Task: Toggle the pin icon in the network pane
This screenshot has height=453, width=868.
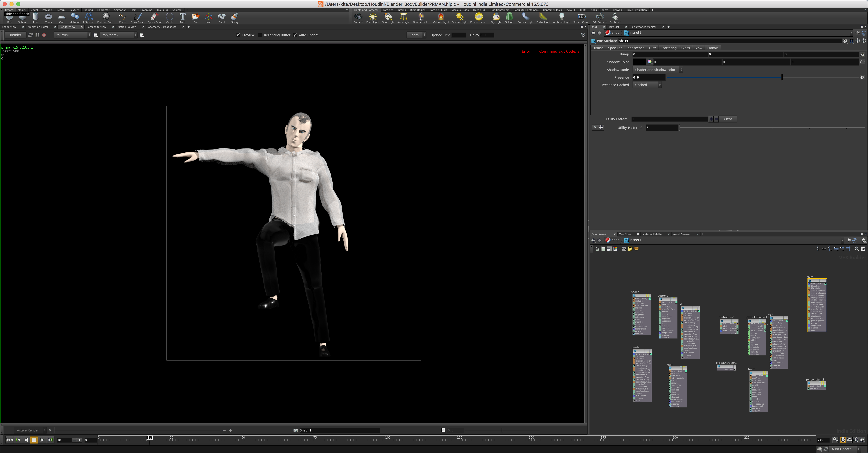Action: coord(849,240)
